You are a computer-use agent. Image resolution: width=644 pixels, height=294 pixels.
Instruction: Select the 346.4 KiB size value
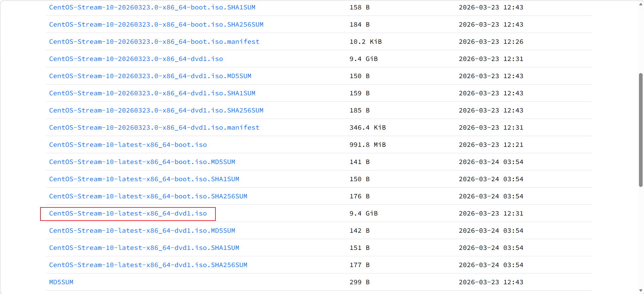coord(368,128)
